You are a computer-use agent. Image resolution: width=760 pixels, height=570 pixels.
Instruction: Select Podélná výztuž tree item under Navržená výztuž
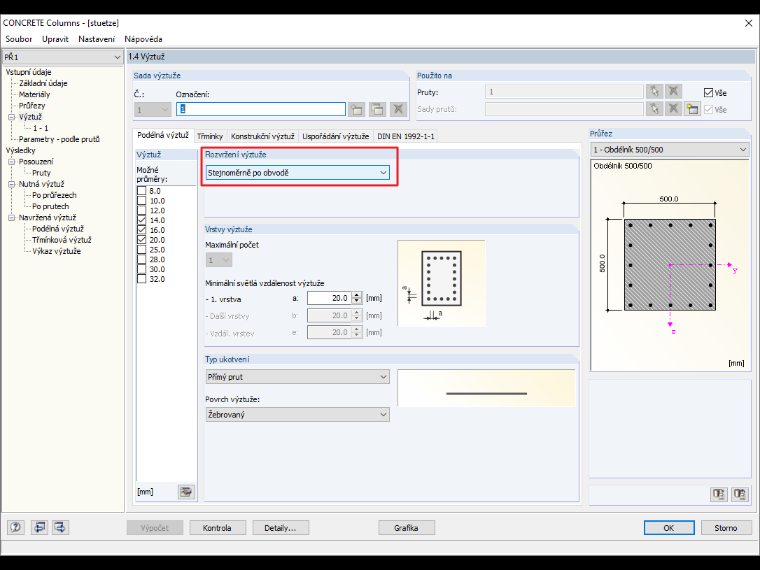(58, 229)
